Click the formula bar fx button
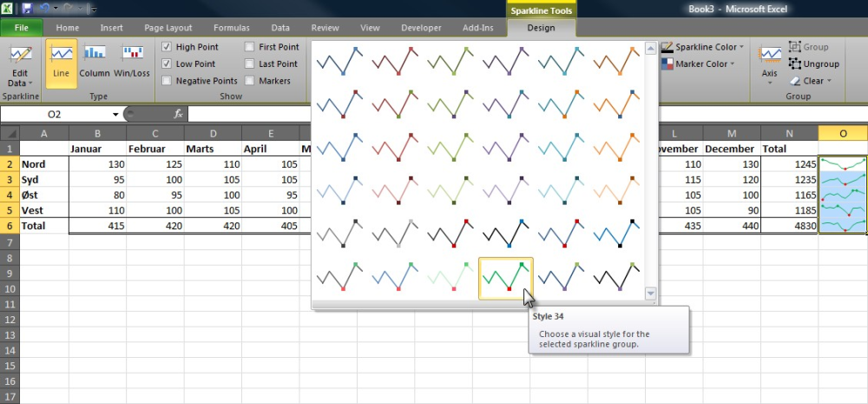Image resolution: width=868 pixels, height=404 pixels. pos(178,114)
